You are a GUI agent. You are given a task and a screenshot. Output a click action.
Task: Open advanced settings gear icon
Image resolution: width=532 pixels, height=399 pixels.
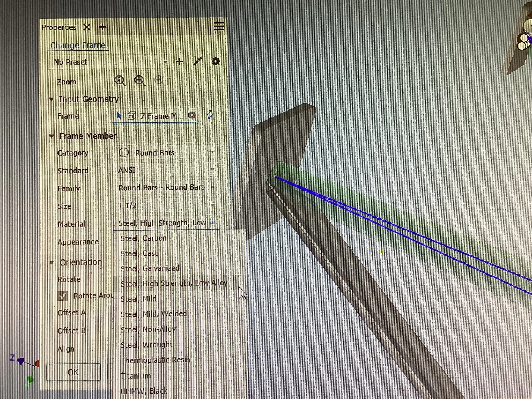coord(215,61)
